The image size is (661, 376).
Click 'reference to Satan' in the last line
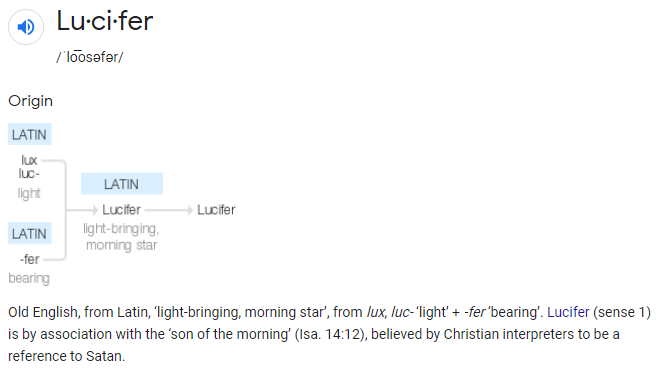(x=66, y=356)
